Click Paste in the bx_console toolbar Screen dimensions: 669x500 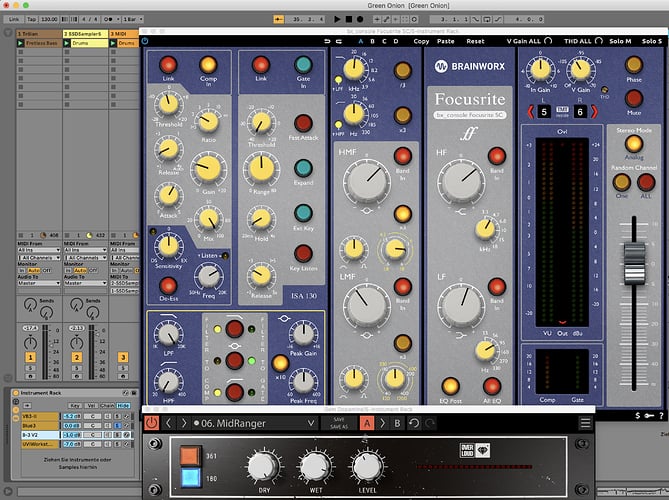[445, 41]
